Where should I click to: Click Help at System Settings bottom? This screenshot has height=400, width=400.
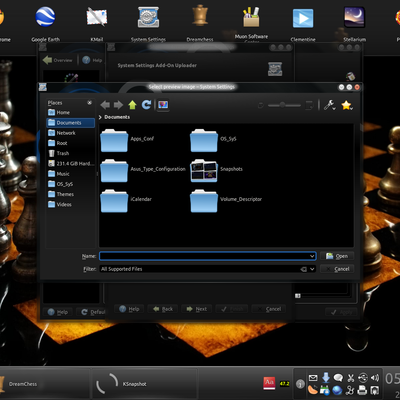[x=58, y=312]
